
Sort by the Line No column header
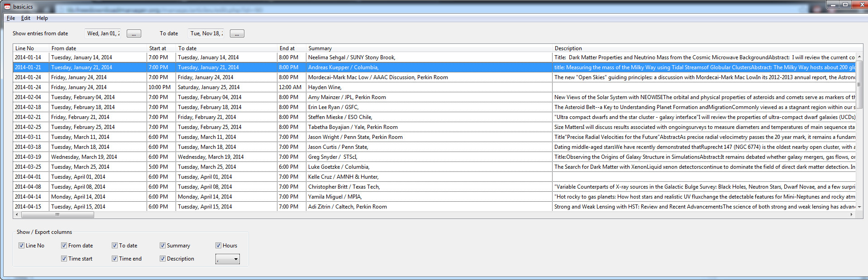(31, 48)
